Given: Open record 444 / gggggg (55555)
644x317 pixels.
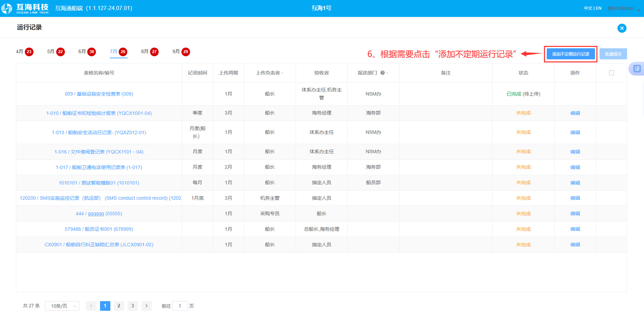Looking at the screenshot, I should pyautogui.click(x=99, y=214).
